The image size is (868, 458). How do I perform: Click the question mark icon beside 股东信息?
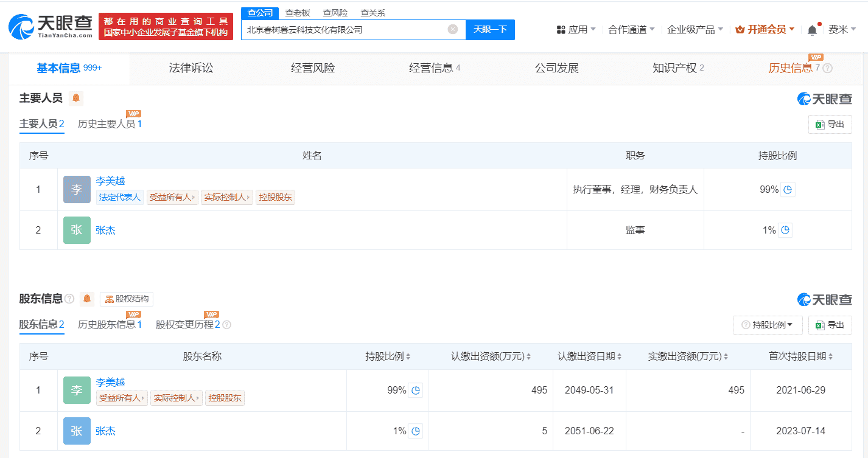coord(69,299)
